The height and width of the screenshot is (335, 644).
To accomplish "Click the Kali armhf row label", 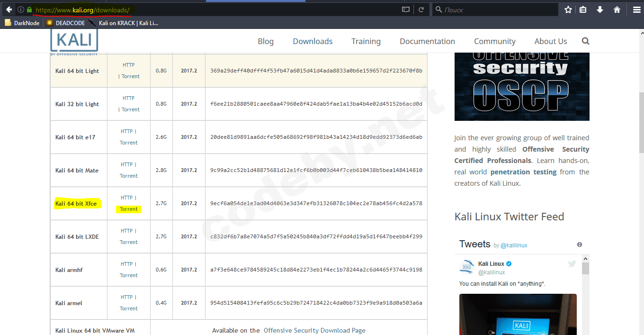I will coord(69,270).
